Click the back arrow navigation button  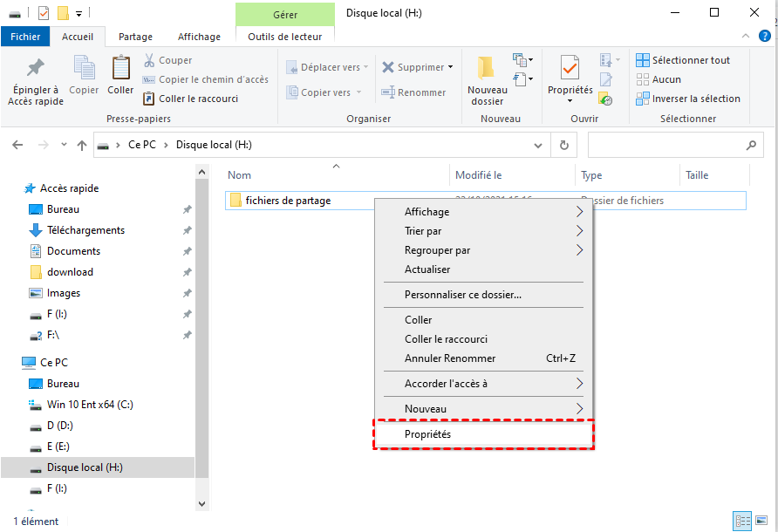(17, 146)
